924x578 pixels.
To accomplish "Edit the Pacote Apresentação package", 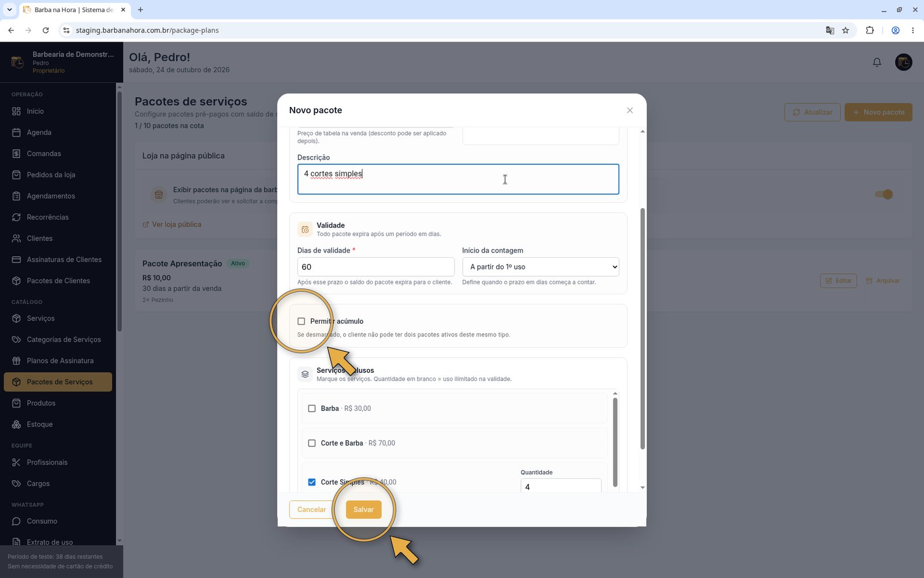I will pos(838,281).
